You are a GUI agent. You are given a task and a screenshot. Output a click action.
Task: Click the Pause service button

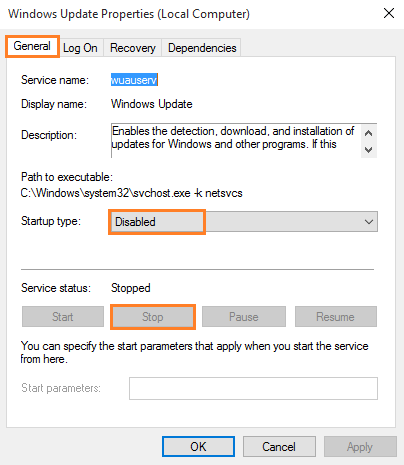click(x=244, y=317)
